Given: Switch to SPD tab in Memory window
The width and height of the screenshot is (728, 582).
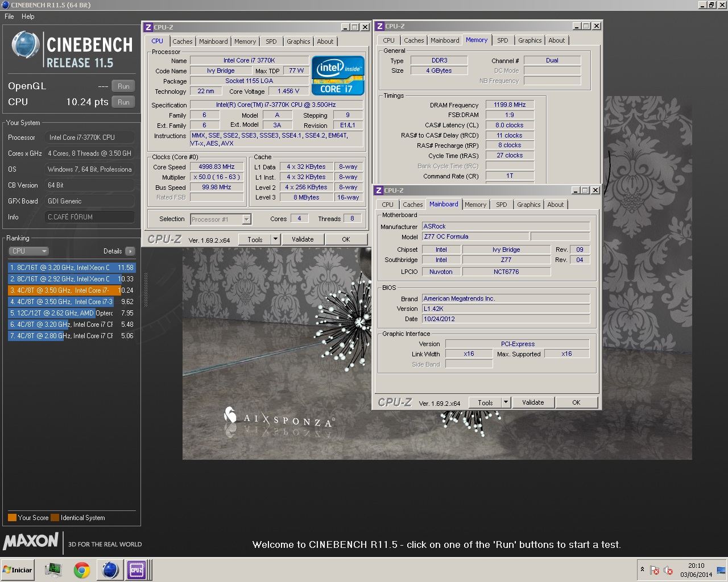Looking at the screenshot, I should pyautogui.click(x=503, y=40).
